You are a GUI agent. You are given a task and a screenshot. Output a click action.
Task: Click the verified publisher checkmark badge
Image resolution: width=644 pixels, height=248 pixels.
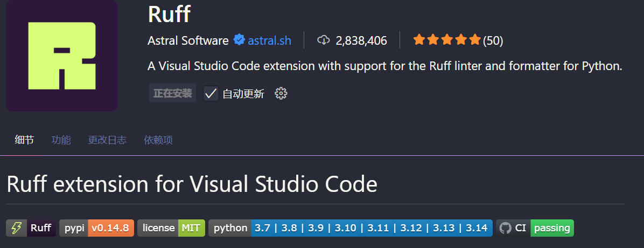tap(239, 40)
